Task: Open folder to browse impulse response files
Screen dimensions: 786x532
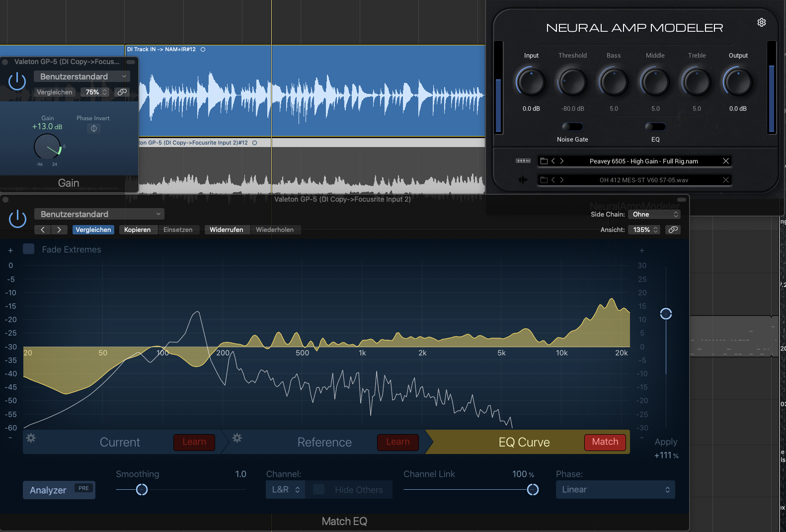Action: click(x=544, y=180)
